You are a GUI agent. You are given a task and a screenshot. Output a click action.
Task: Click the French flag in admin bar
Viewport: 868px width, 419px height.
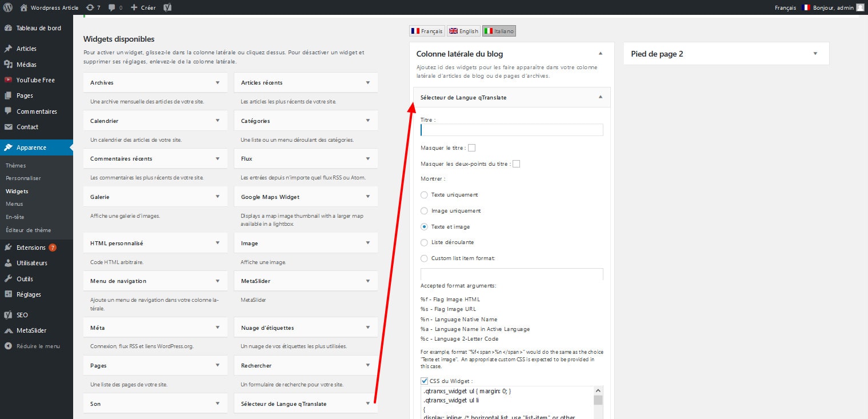pos(806,7)
